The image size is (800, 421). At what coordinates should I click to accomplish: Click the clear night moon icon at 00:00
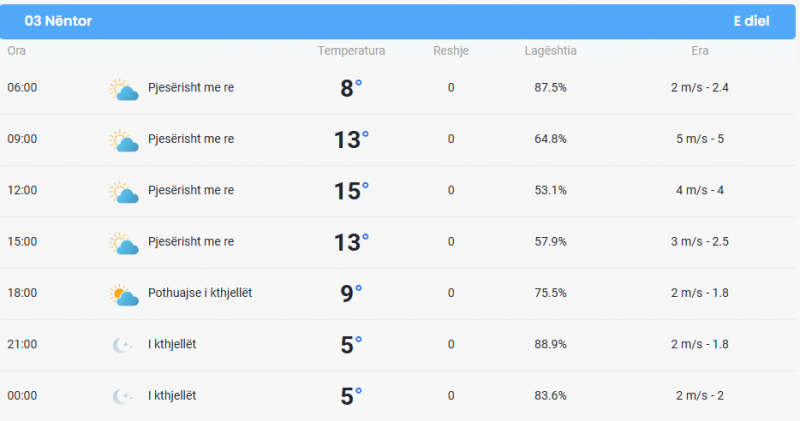point(122,397)
